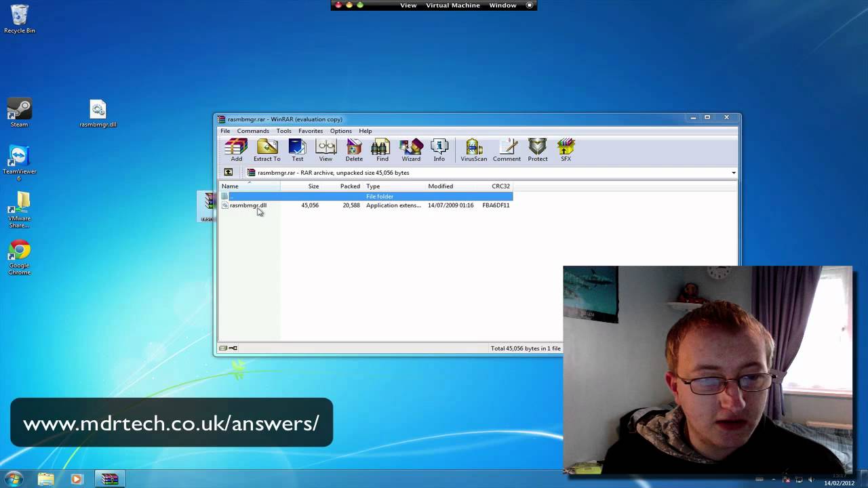
Task: Select the rasmbmgr.dll file row
Action: 366,205
